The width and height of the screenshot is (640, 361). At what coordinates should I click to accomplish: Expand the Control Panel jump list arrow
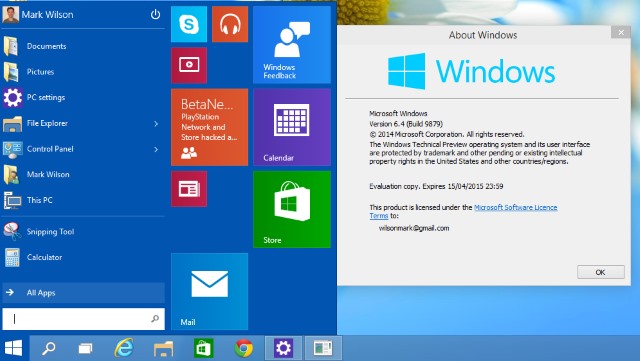pyautogui.click(x=156, y=149)
